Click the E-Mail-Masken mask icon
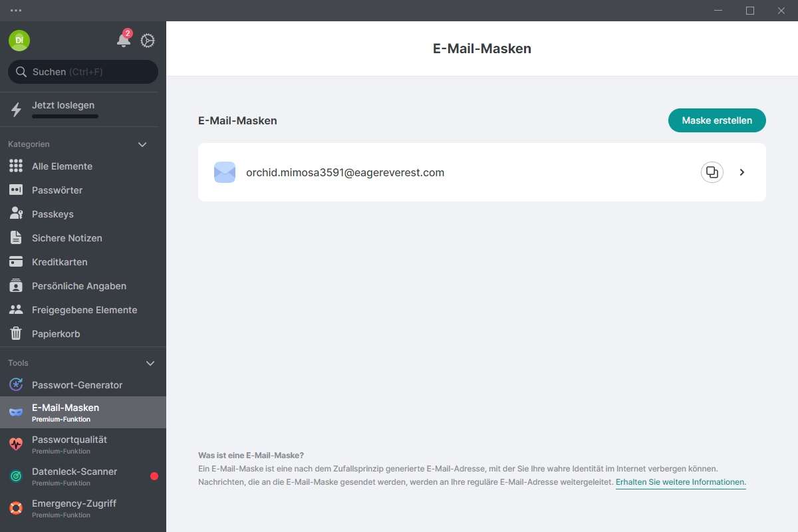The height and width of the screenshot is (532, 798). (x=16, y=412)
